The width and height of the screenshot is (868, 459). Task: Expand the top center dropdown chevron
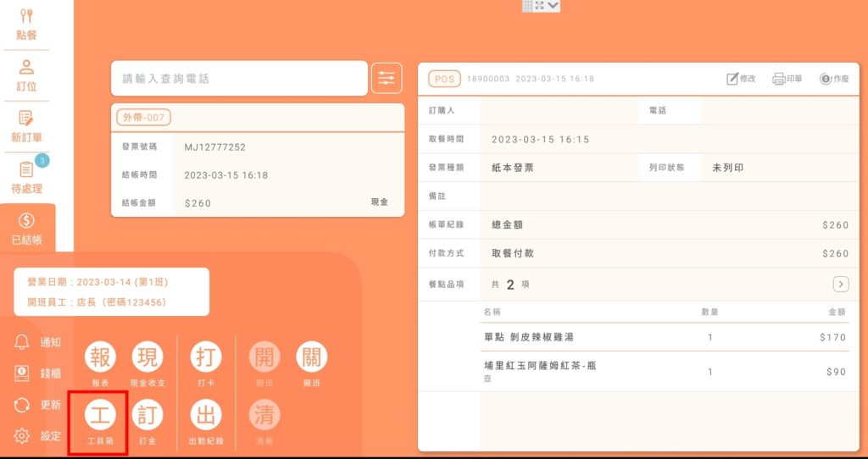554,6
